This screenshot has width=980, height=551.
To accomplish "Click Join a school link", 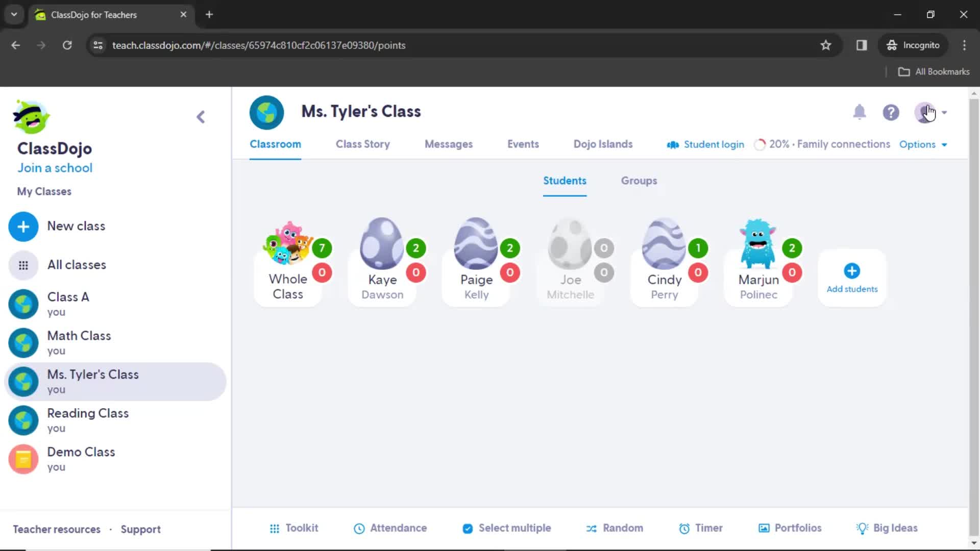I will pyautogui.click(x=55, y=167).
